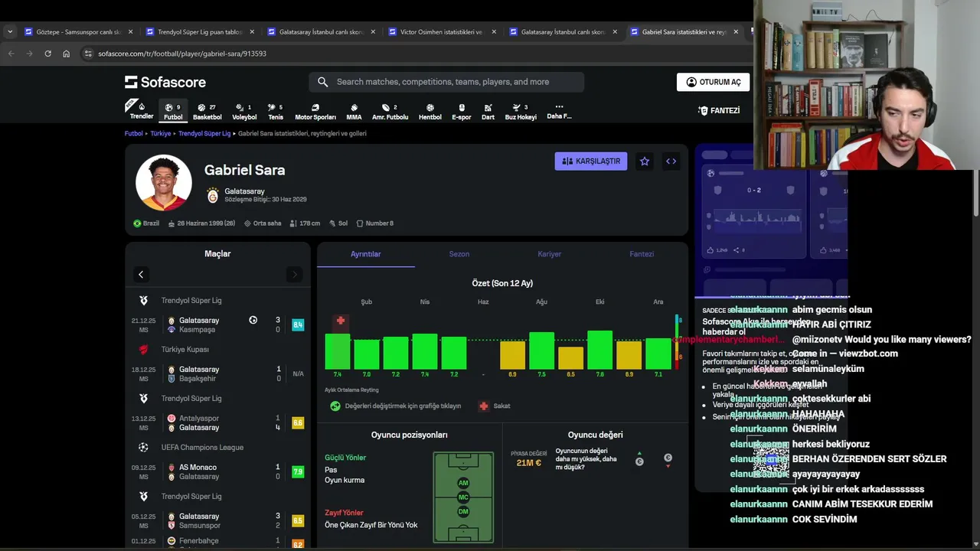Image resolution: width=980 pixels, height=551 pixels.
Task: Reload the page in browser
Action: point(47,54)
